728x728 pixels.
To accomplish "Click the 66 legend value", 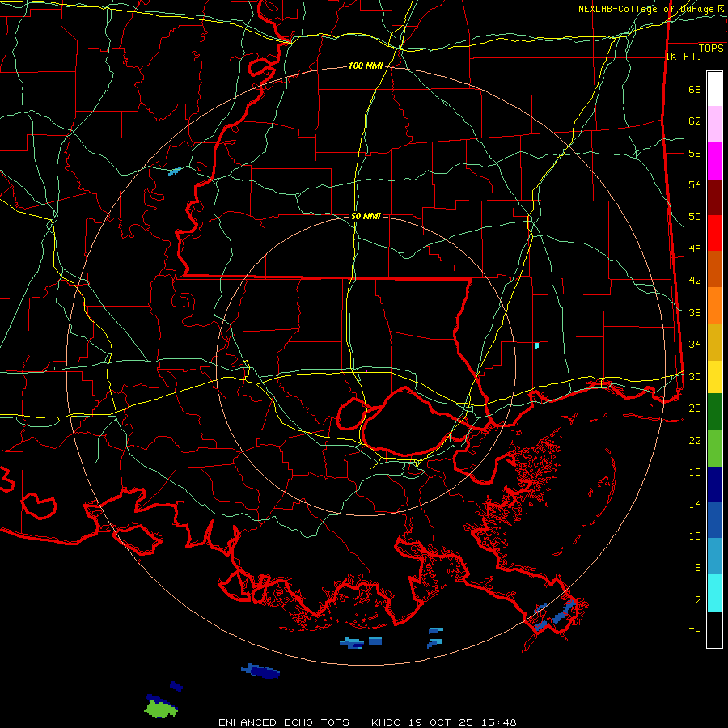I will 695,90.
